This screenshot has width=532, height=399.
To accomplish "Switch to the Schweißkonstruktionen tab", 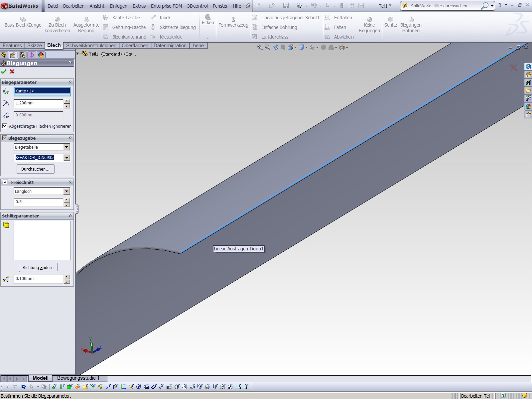I will 91,46.
